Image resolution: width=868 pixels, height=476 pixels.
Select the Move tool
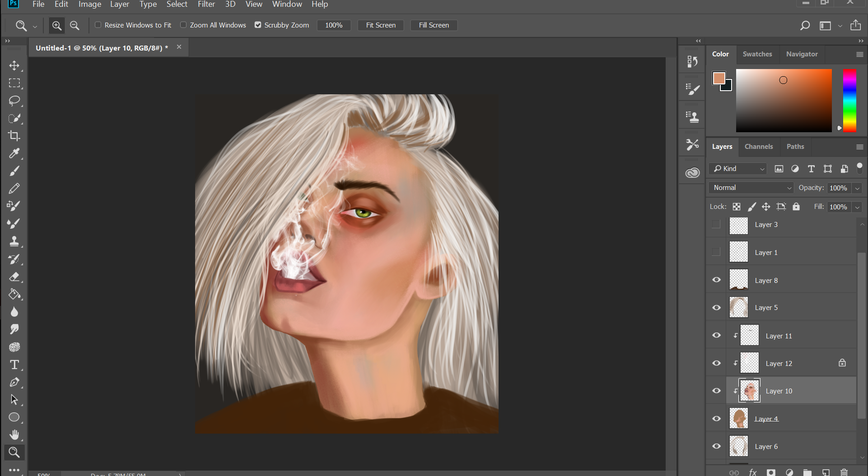coord(14,65)
